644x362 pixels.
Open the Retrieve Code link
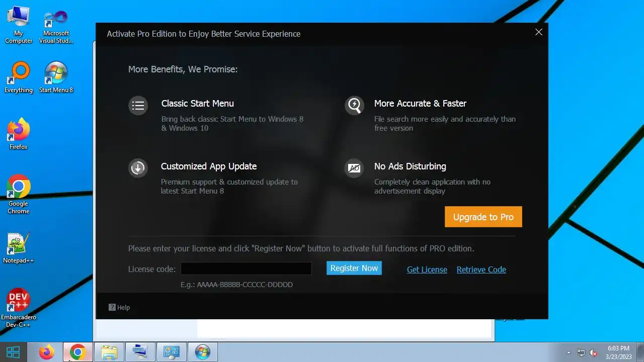tap(481, 269)
